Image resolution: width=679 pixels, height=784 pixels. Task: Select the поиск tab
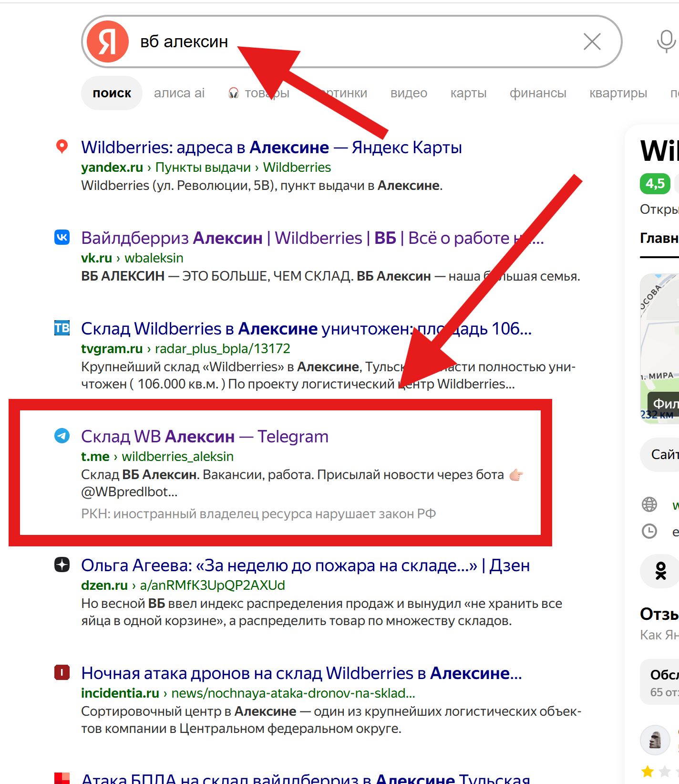112,93
